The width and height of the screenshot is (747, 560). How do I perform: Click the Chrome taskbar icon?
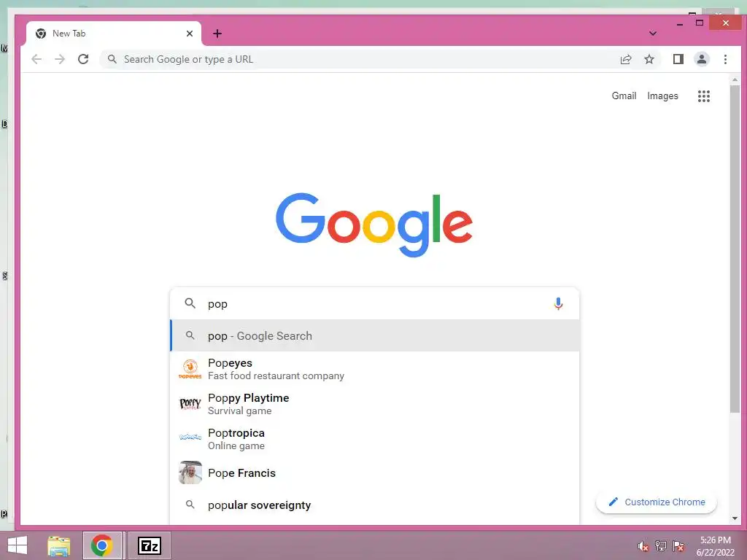tap(102, 545)
